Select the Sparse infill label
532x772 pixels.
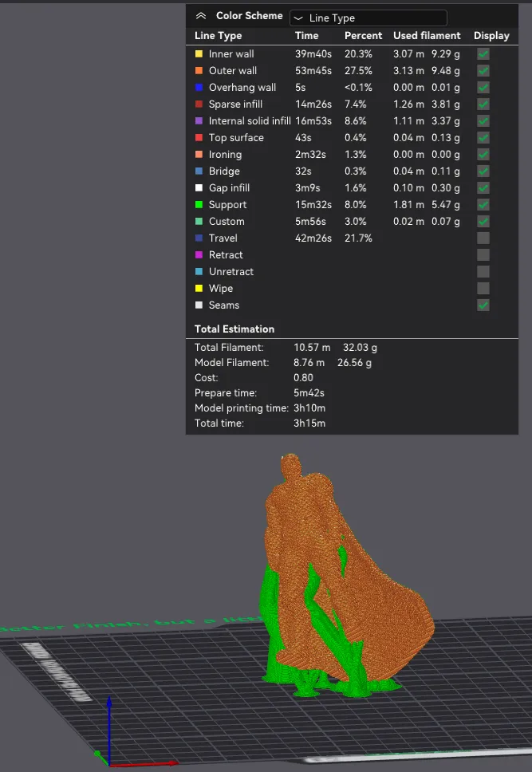235,104
